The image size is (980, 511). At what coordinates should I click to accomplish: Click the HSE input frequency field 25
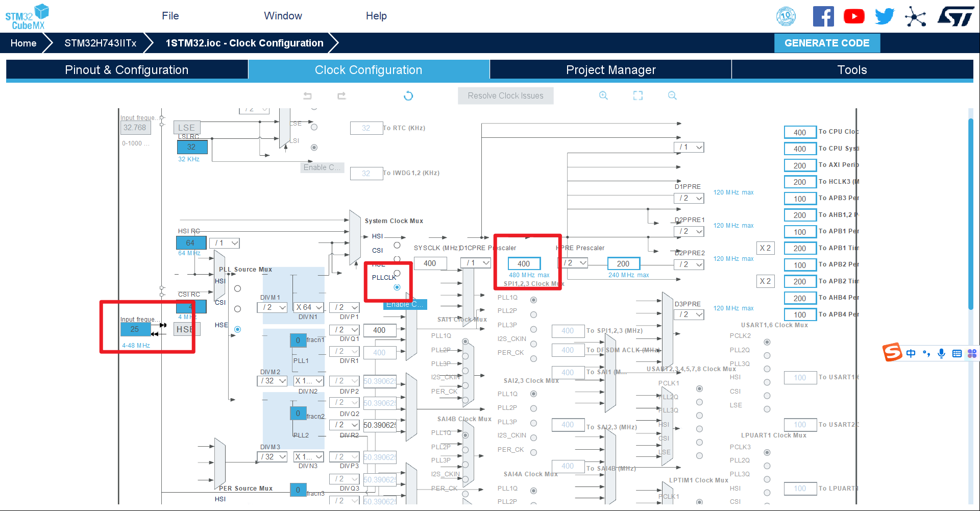pyautogui.click(x=135, y=329)
